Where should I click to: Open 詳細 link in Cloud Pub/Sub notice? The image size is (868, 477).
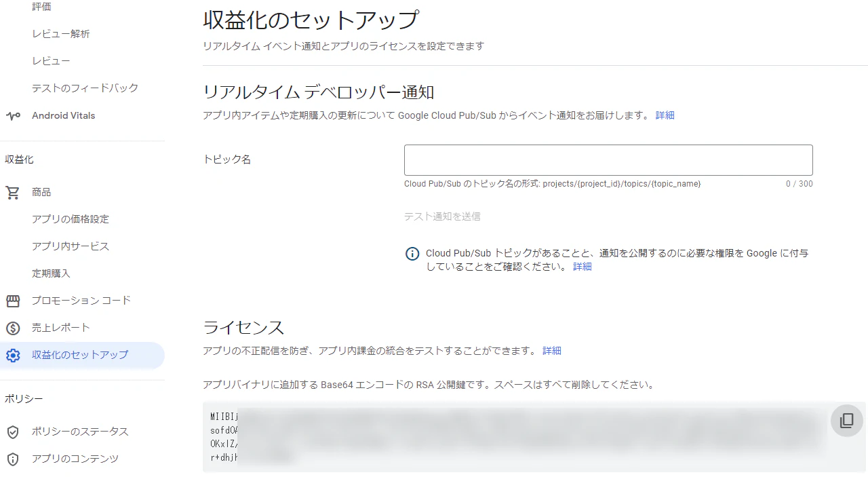(583, 267)
